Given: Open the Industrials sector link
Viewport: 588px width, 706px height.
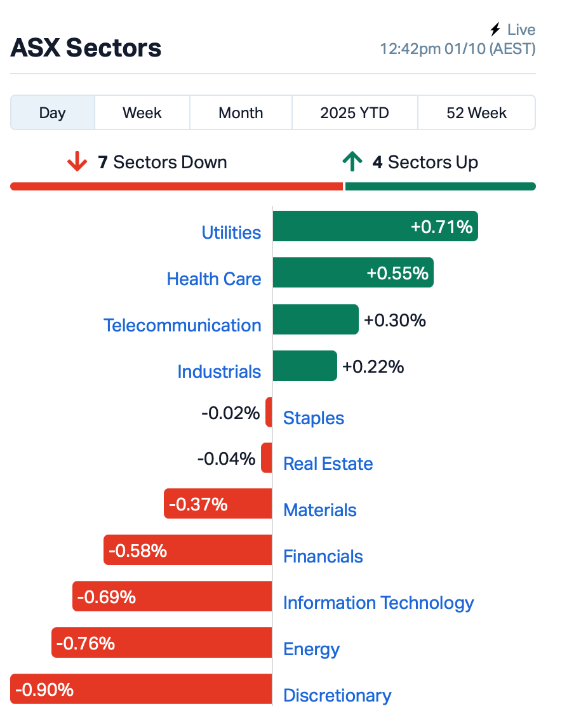Looking at the screenshot, I should pos(219,371).
